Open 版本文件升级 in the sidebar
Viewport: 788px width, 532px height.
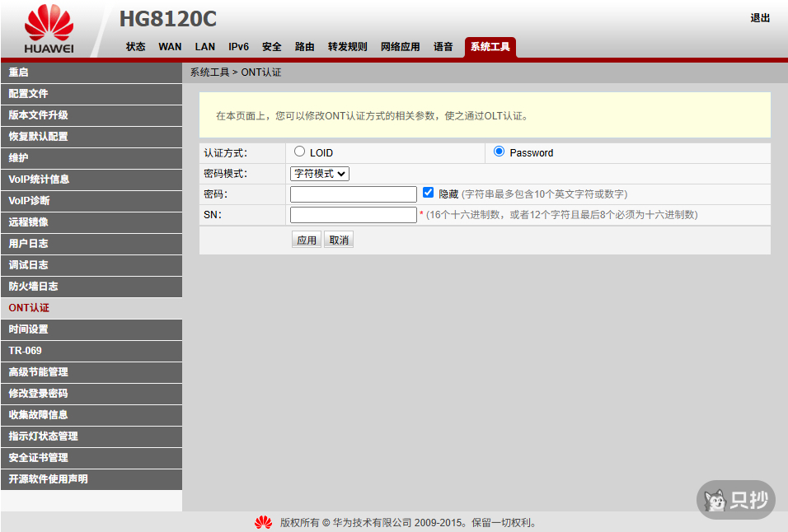pyautogui.click(x=91, y=115)
